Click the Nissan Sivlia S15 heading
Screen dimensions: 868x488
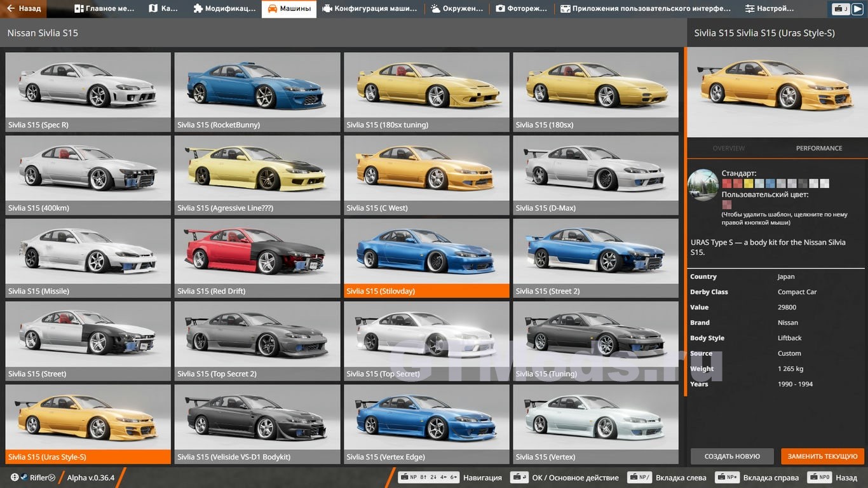[x=43, y=32]
